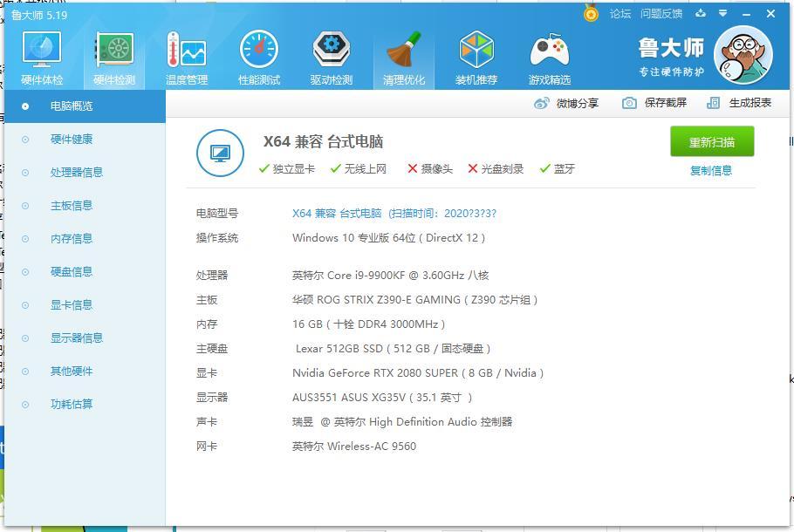Start 驱动检测 driver check
The width and height of the screenshot is (794, 532).
(331, 55)
